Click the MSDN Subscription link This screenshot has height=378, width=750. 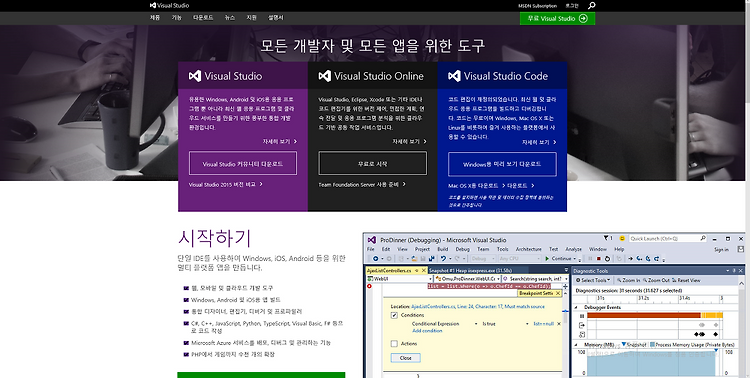coord(538,6)
